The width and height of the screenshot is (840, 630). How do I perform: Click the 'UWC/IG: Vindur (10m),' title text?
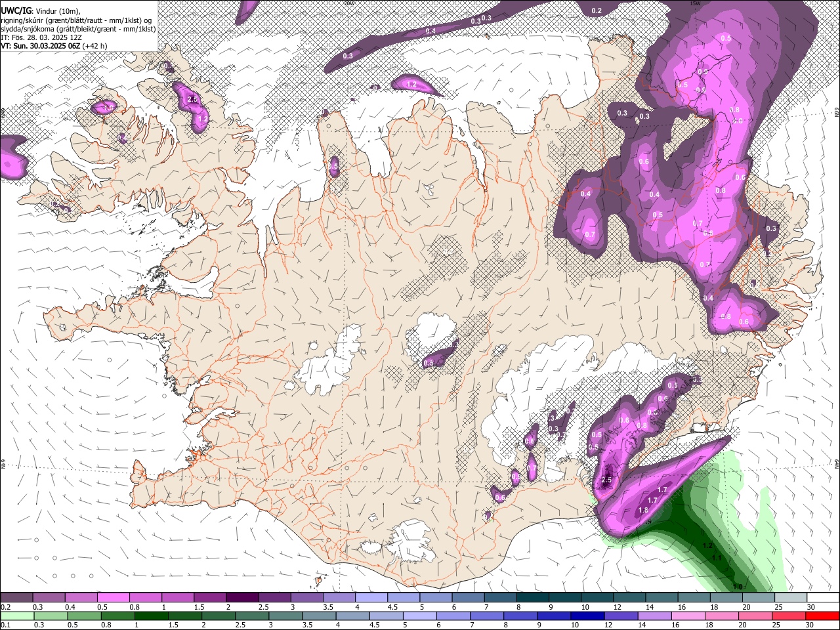(x=40, y=11)
